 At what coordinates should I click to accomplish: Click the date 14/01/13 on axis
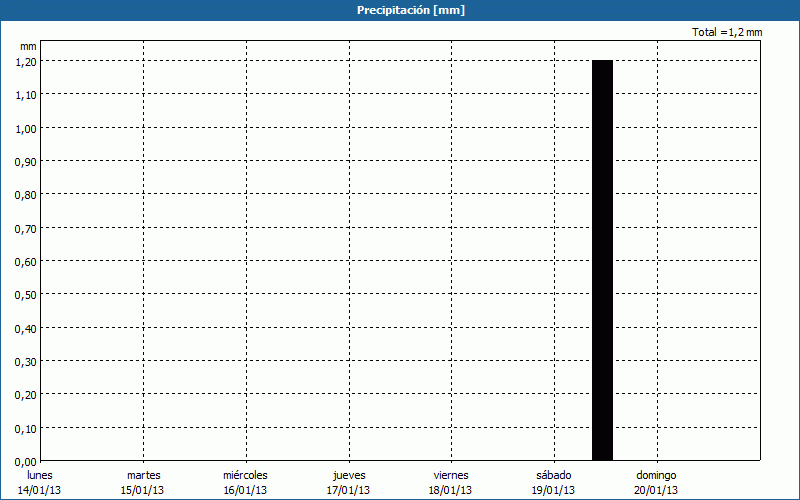tap(40, 490)
